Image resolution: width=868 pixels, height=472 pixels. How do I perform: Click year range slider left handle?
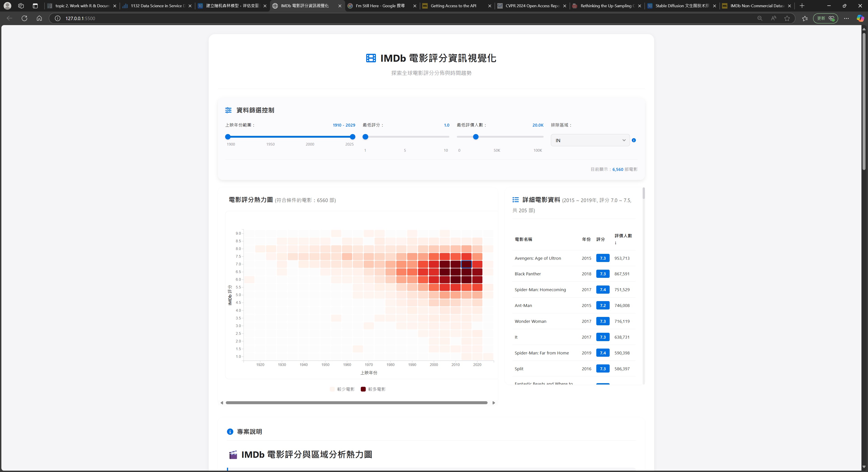228,137
